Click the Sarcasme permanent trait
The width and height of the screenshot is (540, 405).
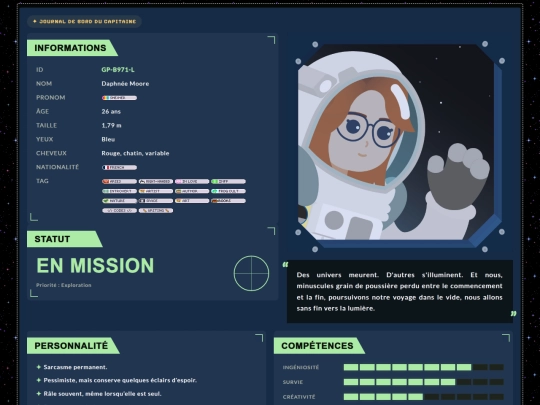point(75,367)
